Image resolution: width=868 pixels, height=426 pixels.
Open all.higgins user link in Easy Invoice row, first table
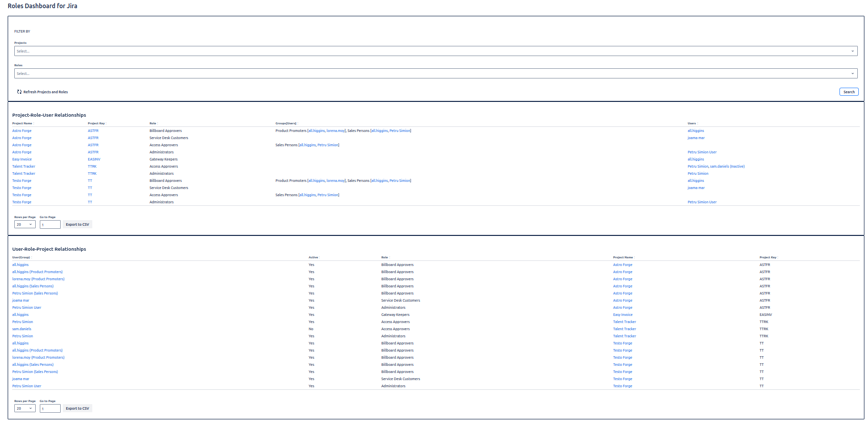[696, 159]
